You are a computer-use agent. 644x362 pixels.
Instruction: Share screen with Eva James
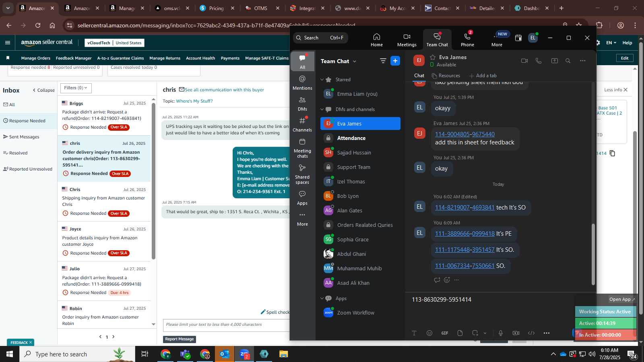tap(555, 61)
